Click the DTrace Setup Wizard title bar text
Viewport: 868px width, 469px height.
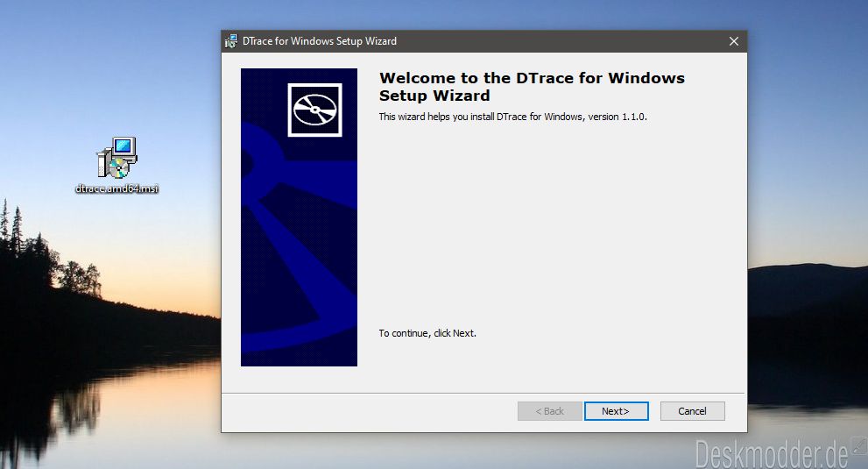[x=319, y=41]
